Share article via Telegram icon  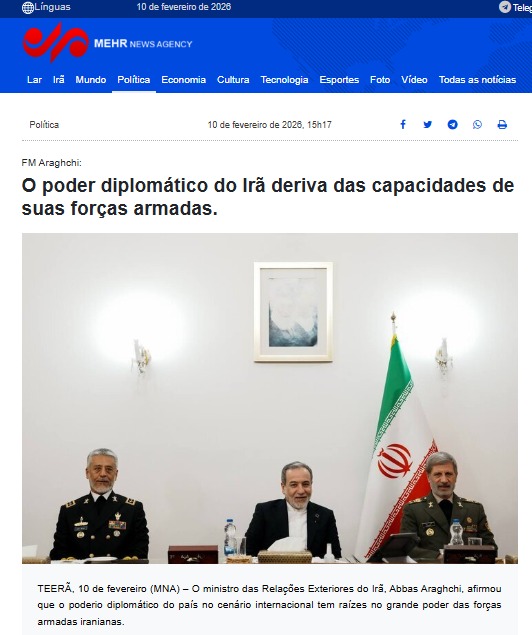(453, 124)
